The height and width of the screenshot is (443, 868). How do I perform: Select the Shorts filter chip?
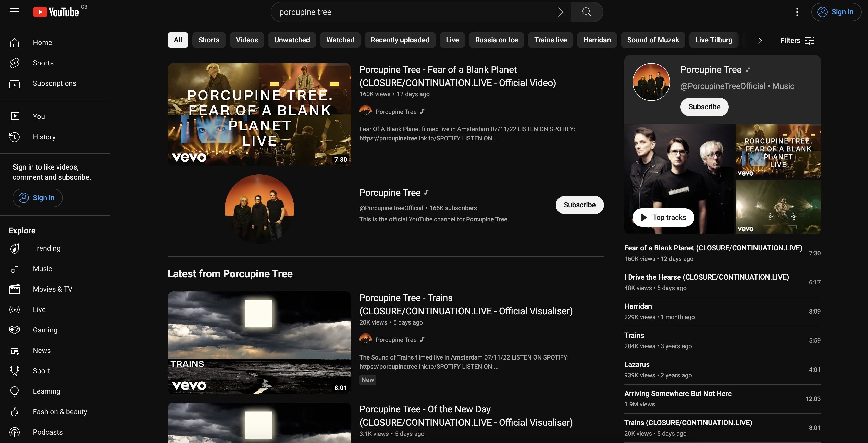pos(208,40)
